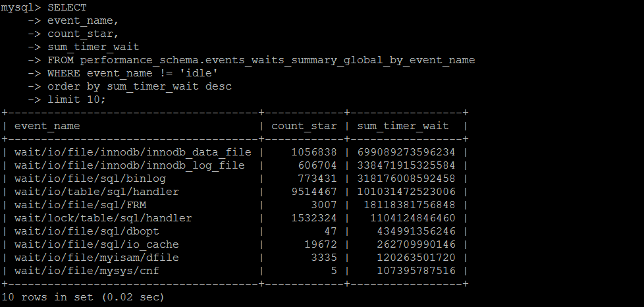The image size is (644, 307).
Task: Click the count_star column header
Action: (304, 126)
